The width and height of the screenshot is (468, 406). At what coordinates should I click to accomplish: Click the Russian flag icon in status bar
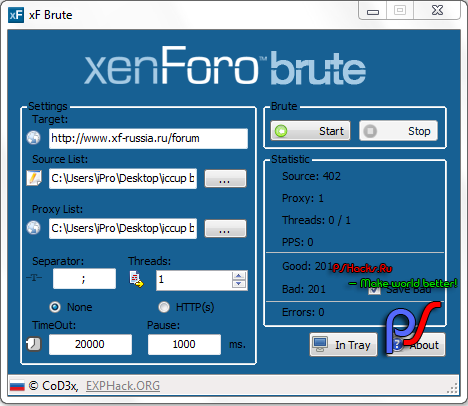pyautogui.click(x=17, y=386)
